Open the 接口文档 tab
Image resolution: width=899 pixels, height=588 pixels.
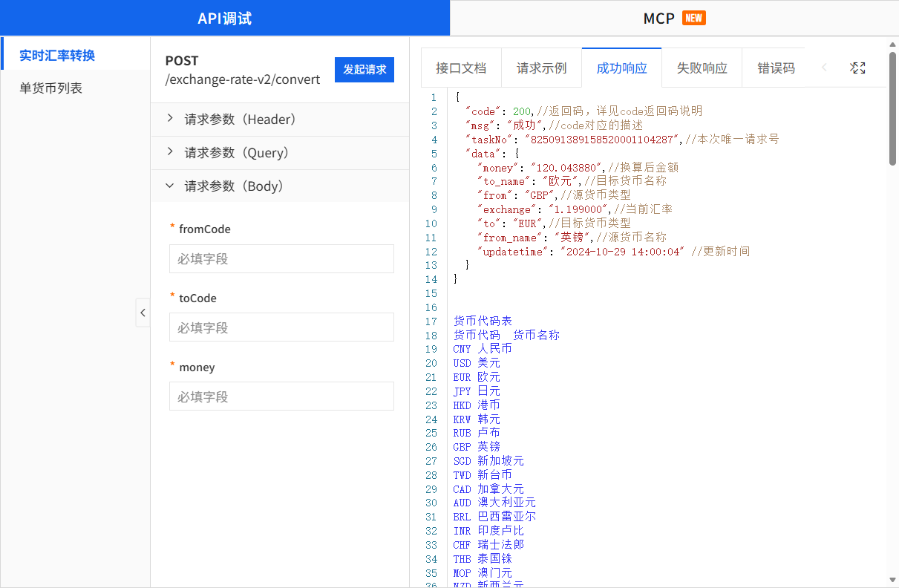tap(461, 68)
